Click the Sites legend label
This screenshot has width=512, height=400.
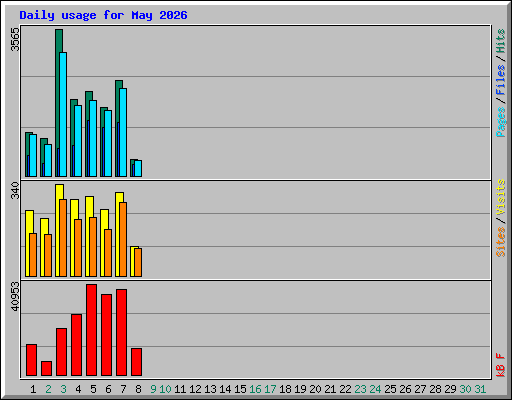[500, 242]
